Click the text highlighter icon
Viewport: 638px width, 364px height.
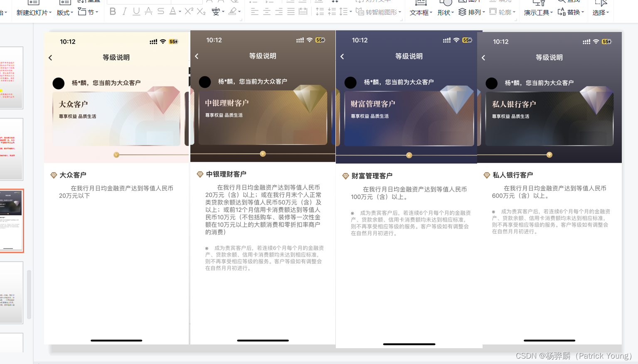[x=233, y=12]
